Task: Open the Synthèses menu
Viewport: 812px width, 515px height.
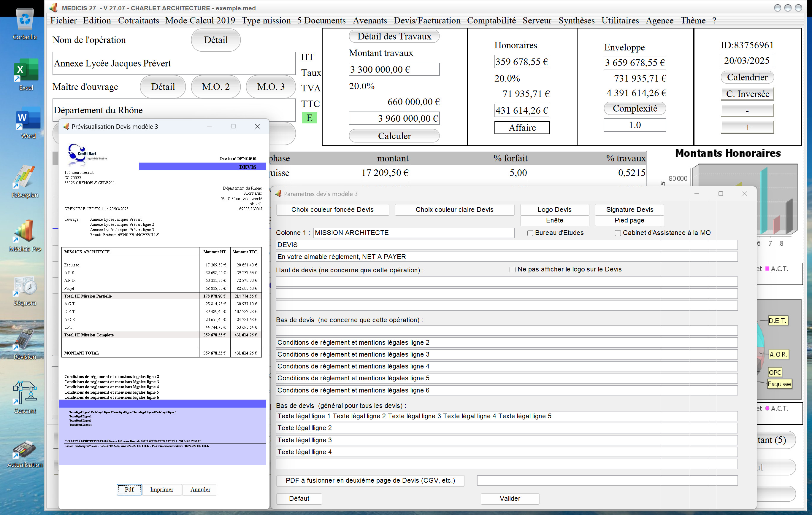Action: (576, 20)
